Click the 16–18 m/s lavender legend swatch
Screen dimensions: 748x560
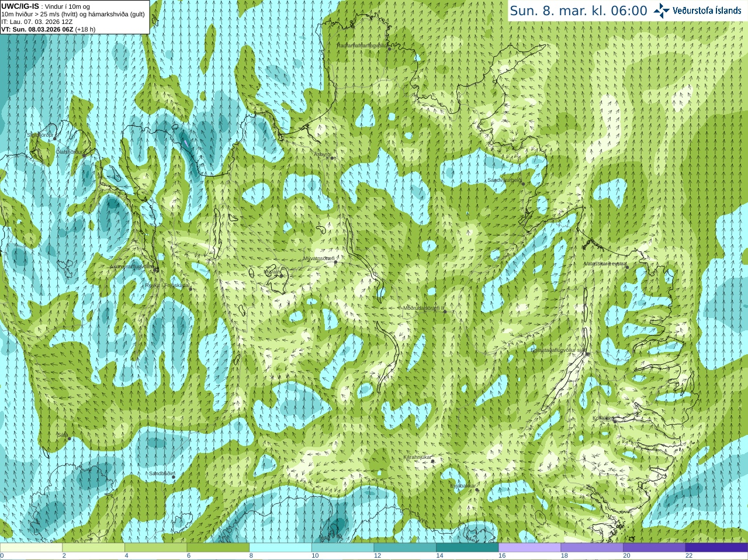pos(529,548)
